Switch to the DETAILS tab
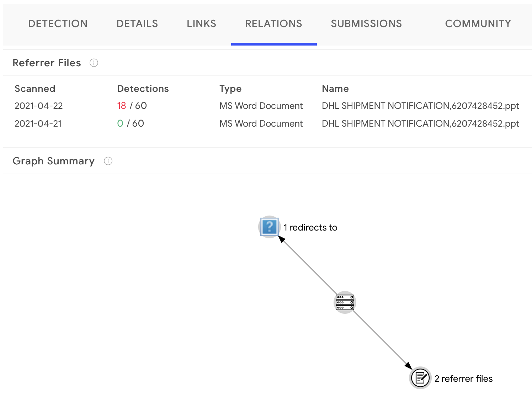532x402 pixels. 137,24
